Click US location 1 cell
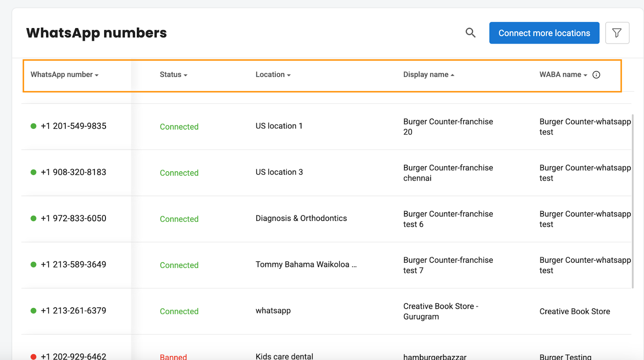 point(279,126)
